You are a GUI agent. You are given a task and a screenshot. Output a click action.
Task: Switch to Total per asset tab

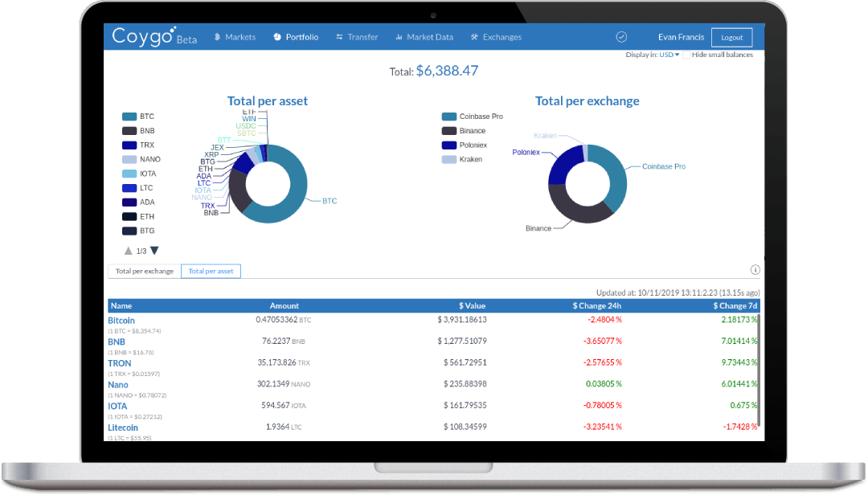[x=211, y=272]
